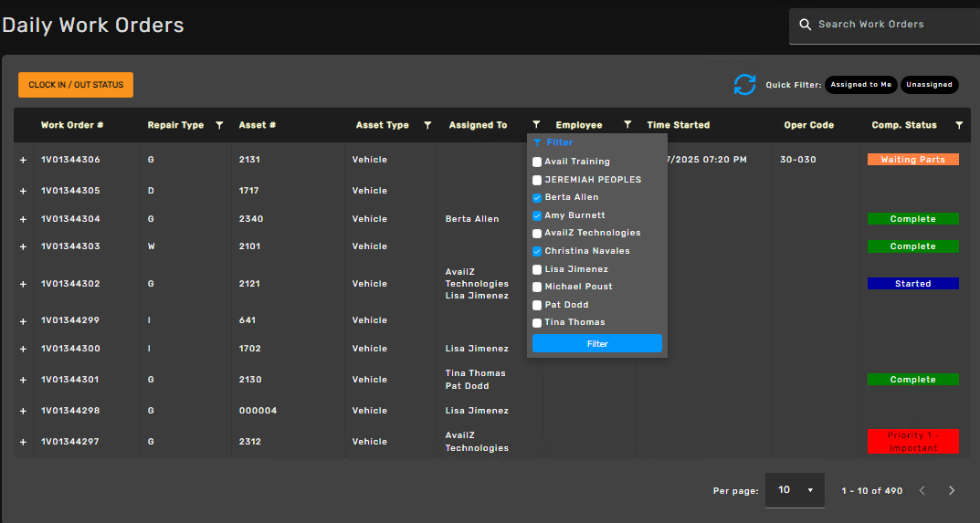Click the Assigned To filter funnel icon

[536, 125]
